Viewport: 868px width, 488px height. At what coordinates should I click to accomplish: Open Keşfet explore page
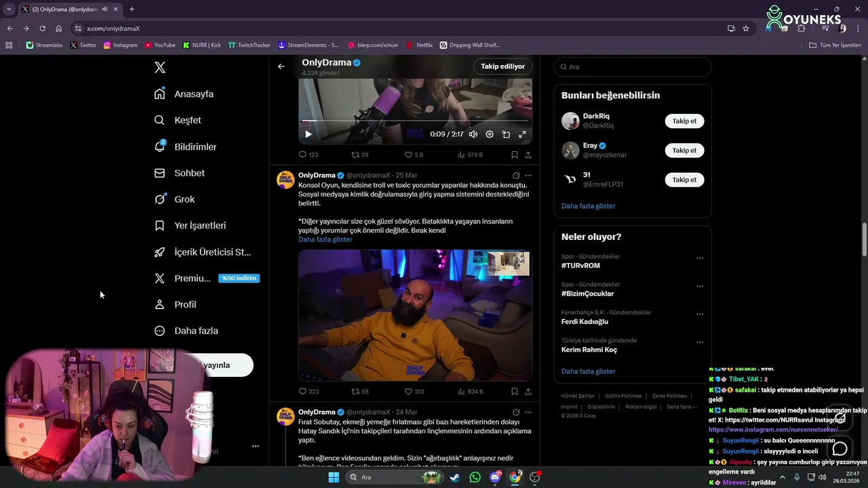pyautogui.click(x=178, y=120)
